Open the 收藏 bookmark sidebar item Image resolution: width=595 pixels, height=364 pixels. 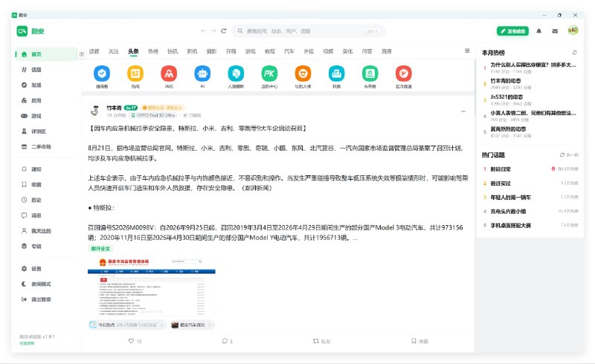coord(45,185)
